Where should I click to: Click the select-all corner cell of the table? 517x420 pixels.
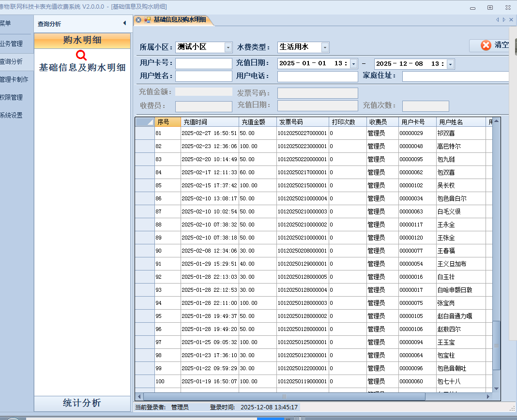pos(144,122)
